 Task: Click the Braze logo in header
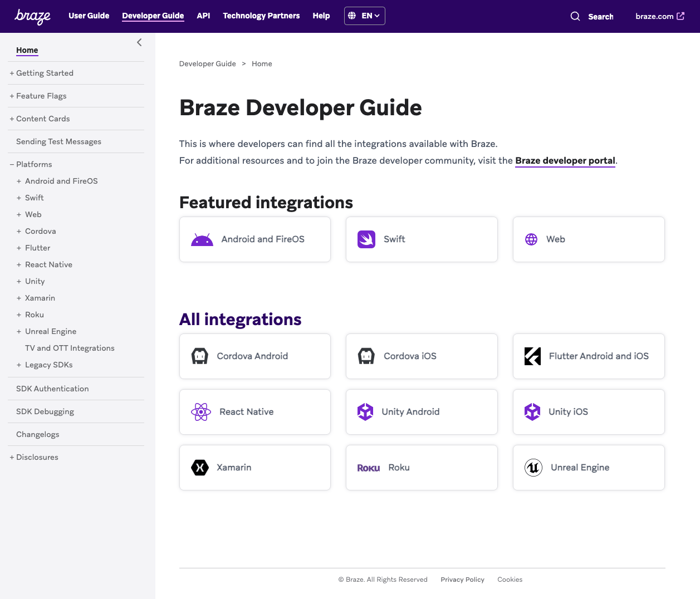[x=32, y=17]
